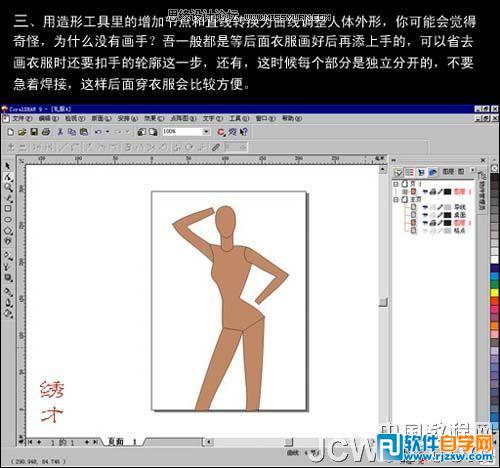Toggle eye visibility for 格点 layer
Image resolution: width=500 pixels, height=468 pixels.
click(425, 230)
